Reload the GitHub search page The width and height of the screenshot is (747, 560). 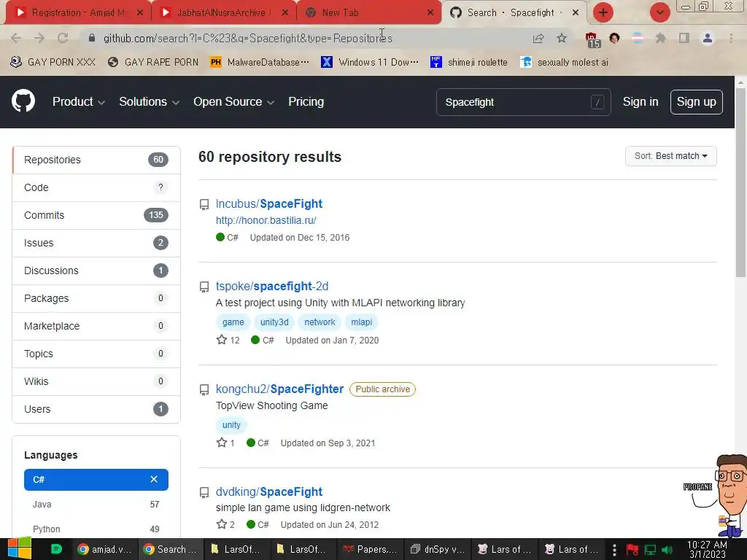click(x=63, y=38)
